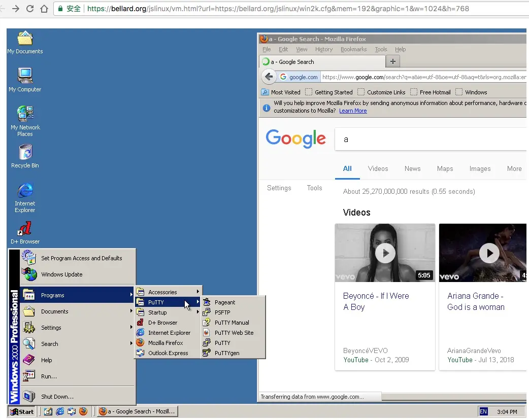The width and height of the screenshot is (529, 420).
Task: Open Firefox Bookmarks menu
Action: [353, 49]
